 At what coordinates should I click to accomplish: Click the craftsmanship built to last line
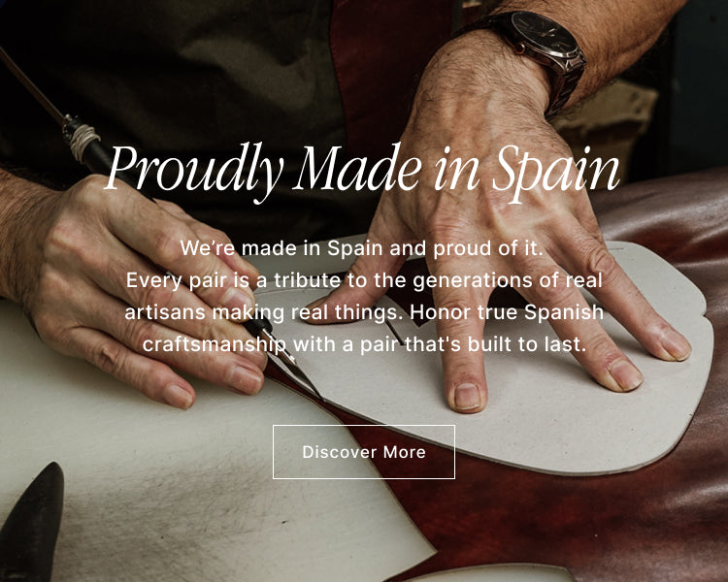tap(364, 344)
